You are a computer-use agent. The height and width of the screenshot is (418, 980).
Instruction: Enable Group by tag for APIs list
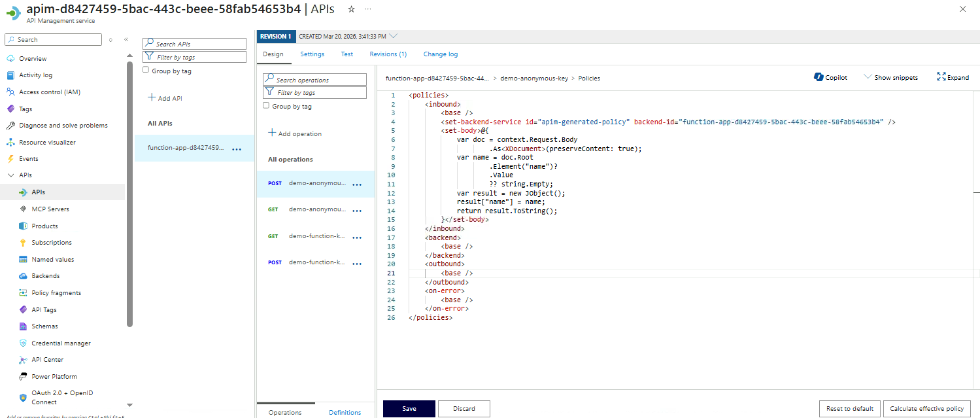[x=146, y=70]
